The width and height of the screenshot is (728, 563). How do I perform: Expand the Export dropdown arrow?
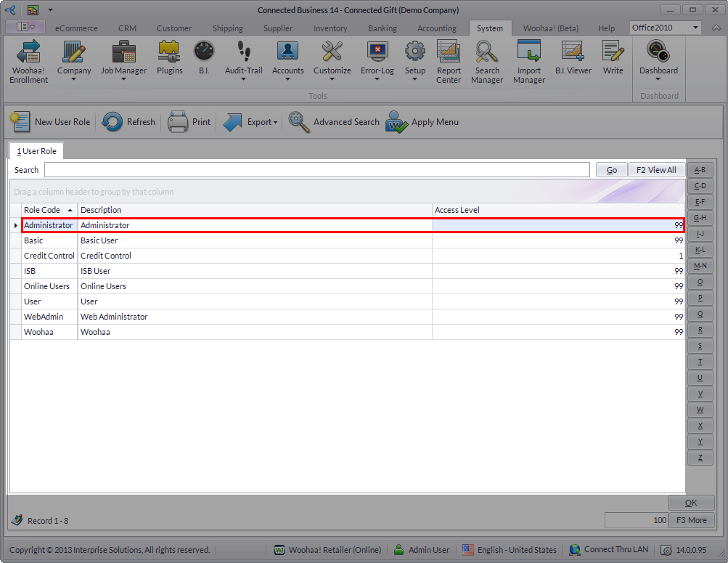276,123
